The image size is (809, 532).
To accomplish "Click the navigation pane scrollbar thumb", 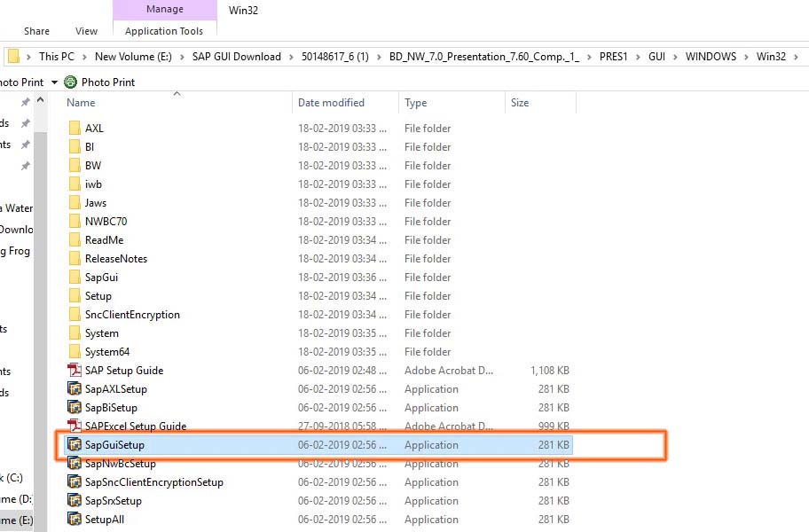I will tap(40, 330).
